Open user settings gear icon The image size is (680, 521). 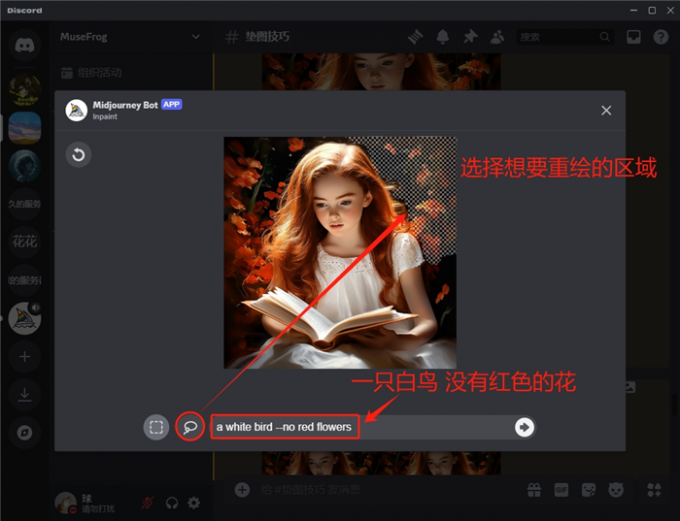[194, 503]
